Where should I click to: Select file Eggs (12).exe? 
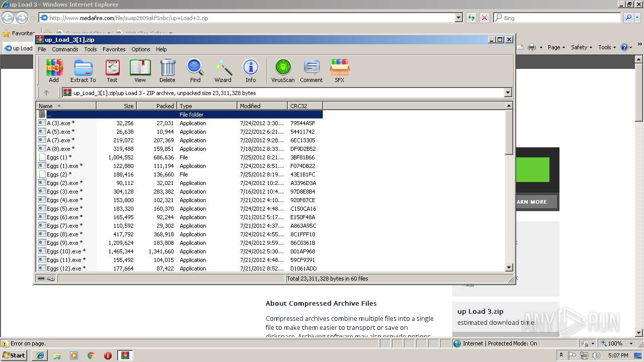pyautogui.click(x=180, y=268)
